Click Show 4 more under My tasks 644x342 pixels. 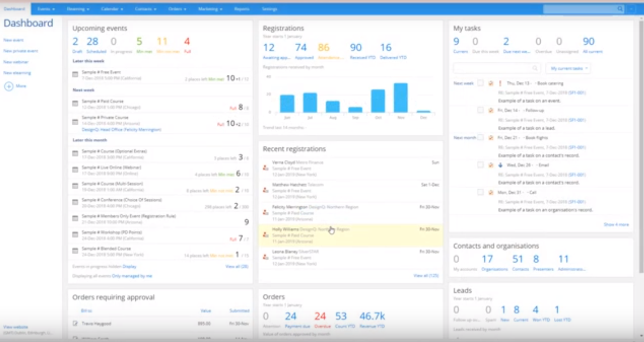616,224
